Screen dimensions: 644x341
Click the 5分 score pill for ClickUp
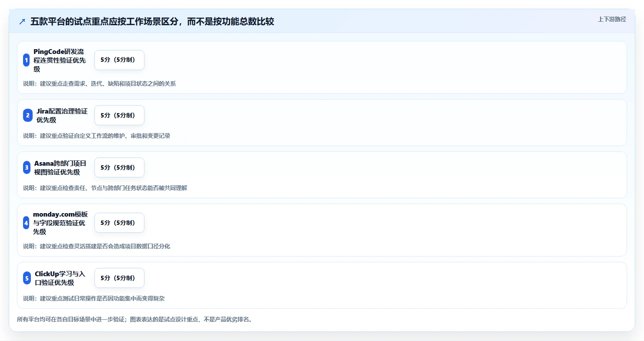point(119,278)
